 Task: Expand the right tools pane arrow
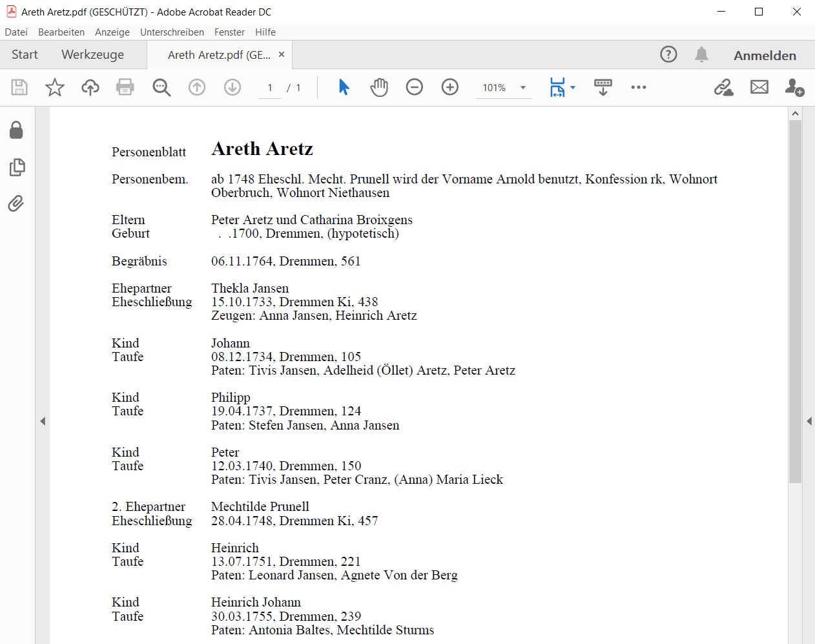[x=809, y=421]
